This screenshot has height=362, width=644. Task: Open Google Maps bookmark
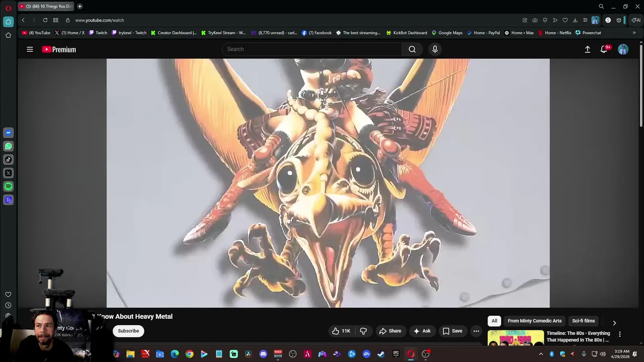pyautogui.click(x=447, y=33)
